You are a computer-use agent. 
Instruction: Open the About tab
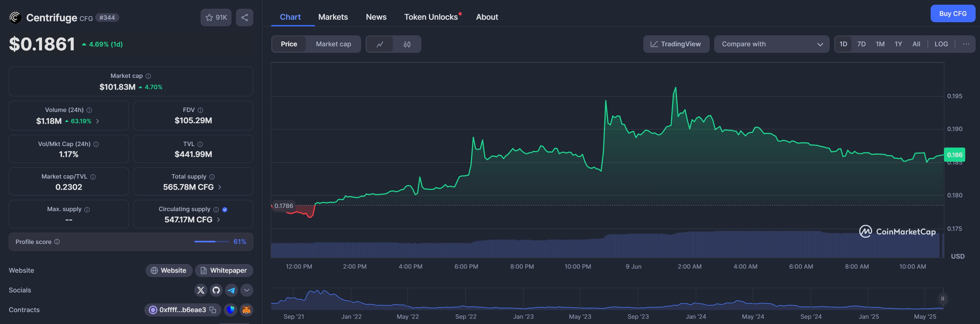tap(487, 17)
